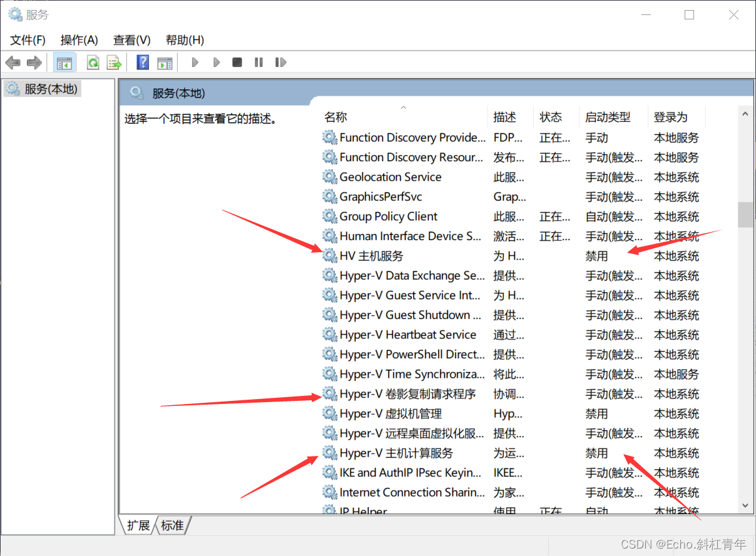Viewport: 756px width, 556px height.
Task: Click the Back arrow in the toolbar
Action: pos(13,63)
